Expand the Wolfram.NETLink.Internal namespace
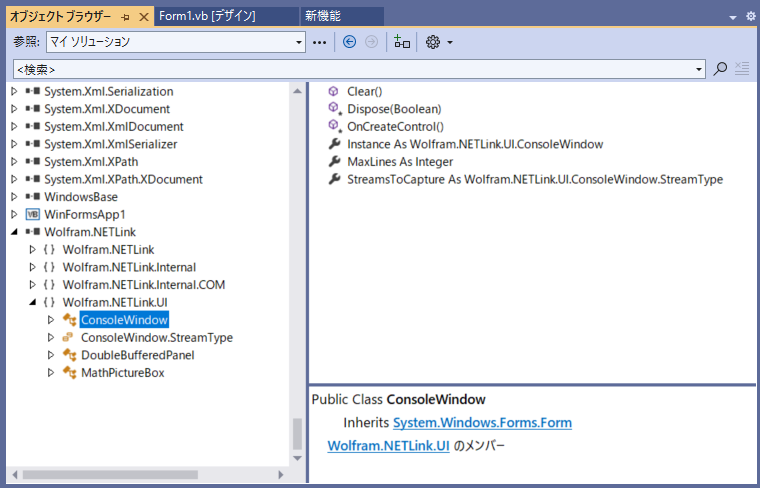Viewport: 760px width, 488px height. pos(32,267)
